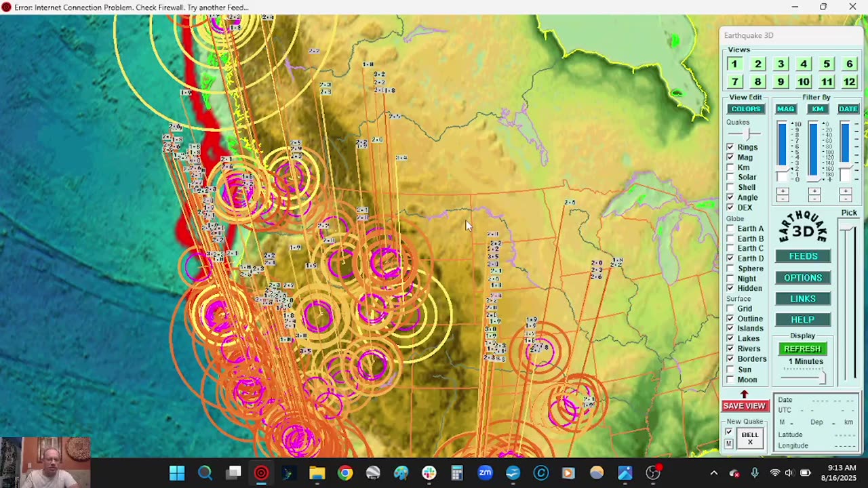The width and height of the screenshot is (868, 488).
Task: Enable the surface Grid checkbox
Action: (730, 308)
